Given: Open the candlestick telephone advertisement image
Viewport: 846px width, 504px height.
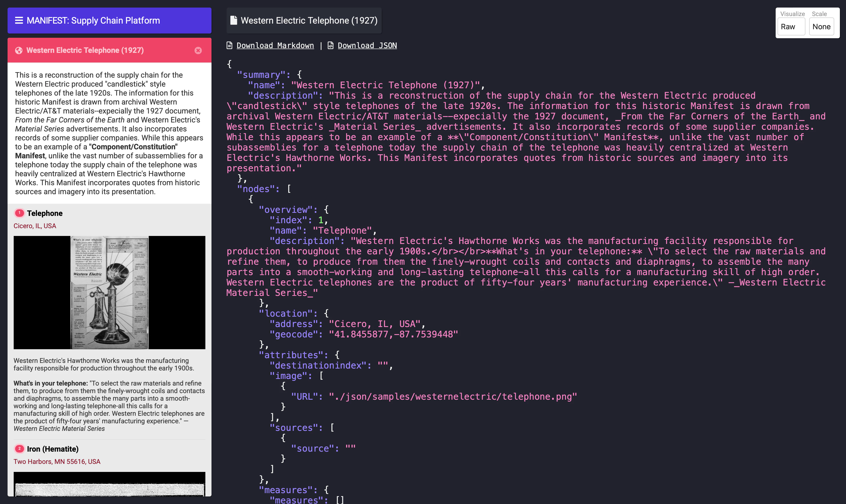Looking at the screenshot, I should (109, 292).
